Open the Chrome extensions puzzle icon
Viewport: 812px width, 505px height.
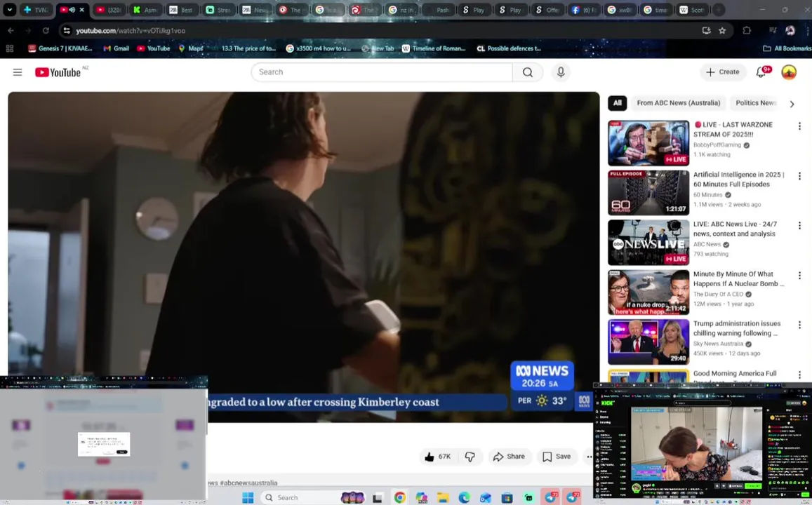[x=747, y=31]
